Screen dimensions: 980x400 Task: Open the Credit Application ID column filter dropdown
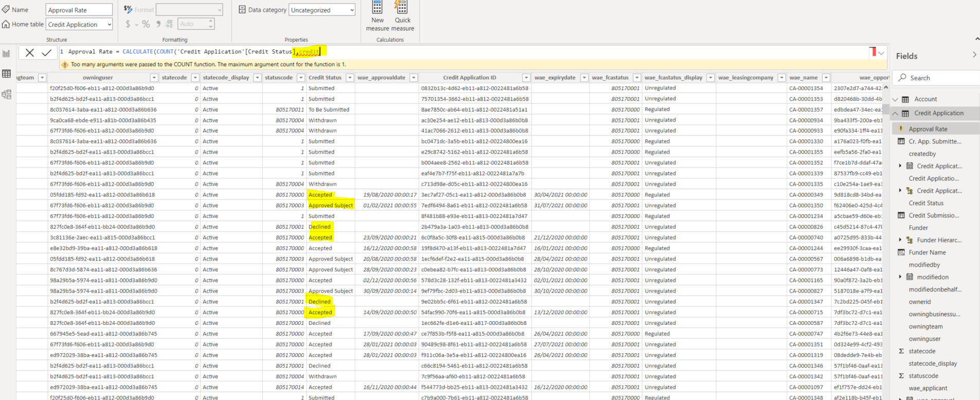[x=526, y=78]
